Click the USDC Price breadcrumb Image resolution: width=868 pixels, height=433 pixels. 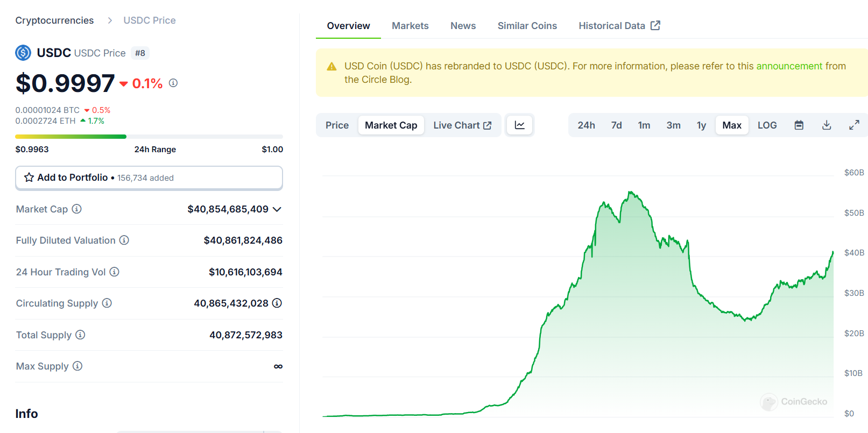pyautogui.click(x=150, y=20)
